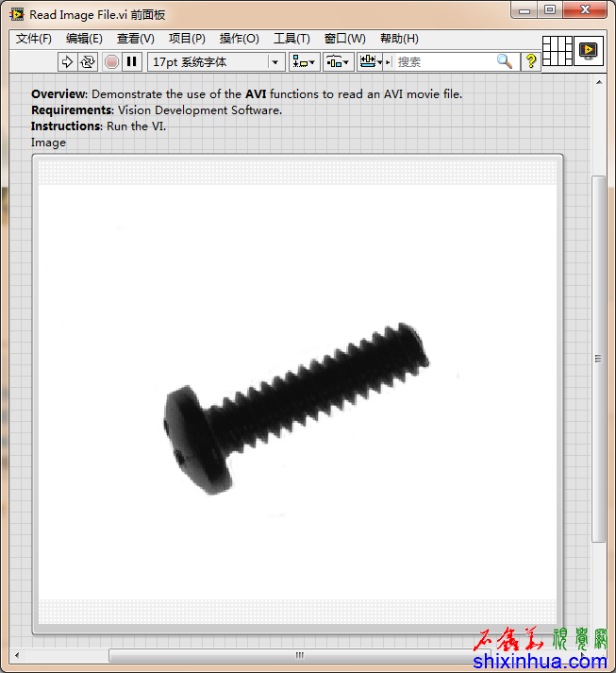
Task: Open the 工具(T) menu
Action: [291, 39]
